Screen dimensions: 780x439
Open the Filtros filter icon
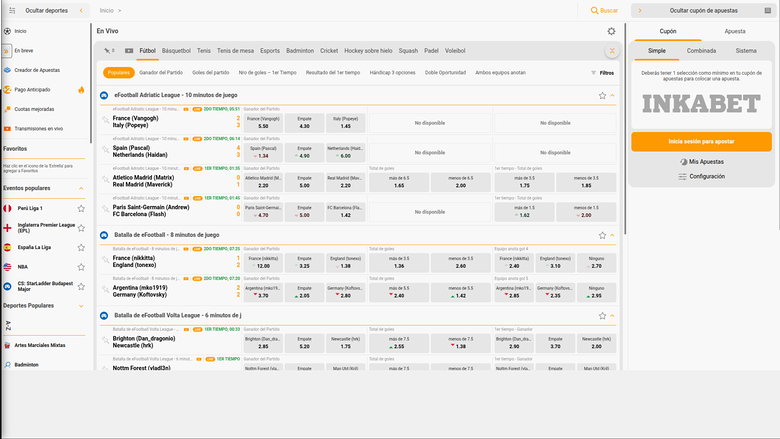tap(594, 73)
